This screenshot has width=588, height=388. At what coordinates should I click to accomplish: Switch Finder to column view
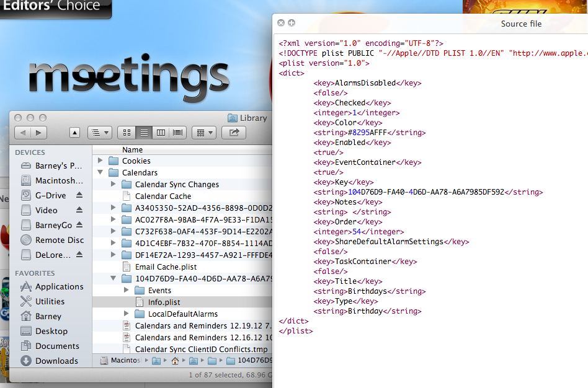(x=161, y=133)
